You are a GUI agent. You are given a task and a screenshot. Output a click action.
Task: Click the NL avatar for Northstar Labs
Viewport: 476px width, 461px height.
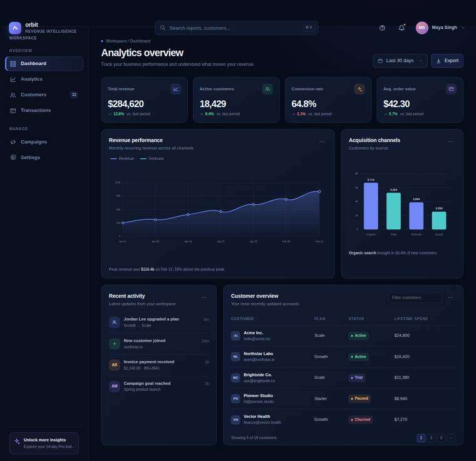coord(235,356)
